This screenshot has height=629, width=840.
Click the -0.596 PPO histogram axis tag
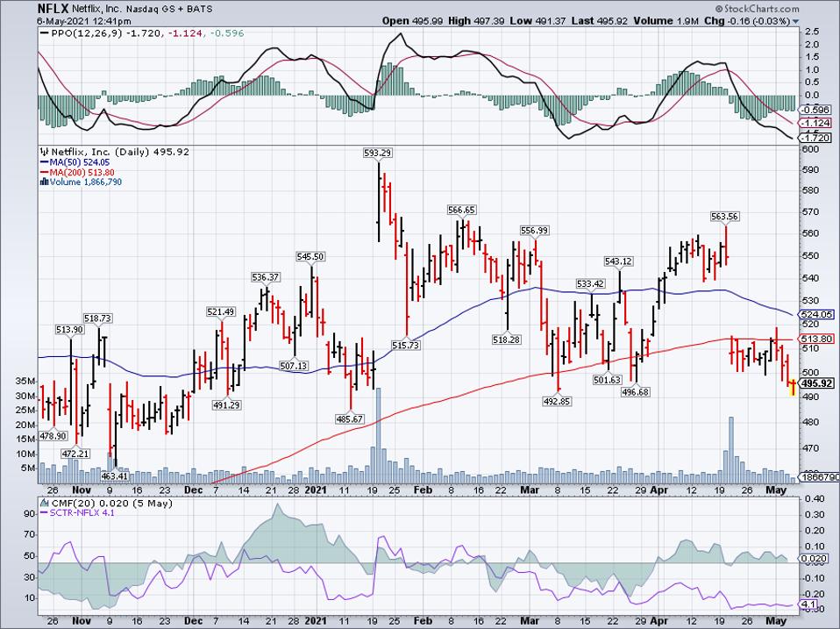pyautogui.click(x=816, y=110)
